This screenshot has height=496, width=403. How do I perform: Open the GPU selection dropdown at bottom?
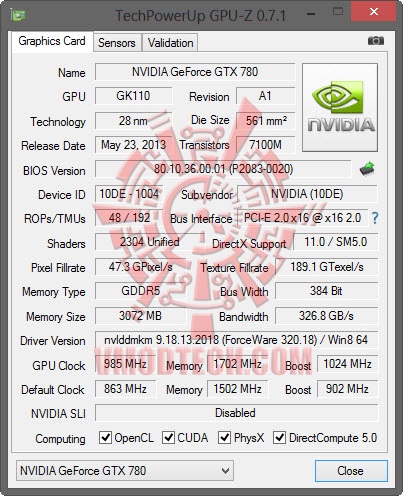(x=125, y=471)
